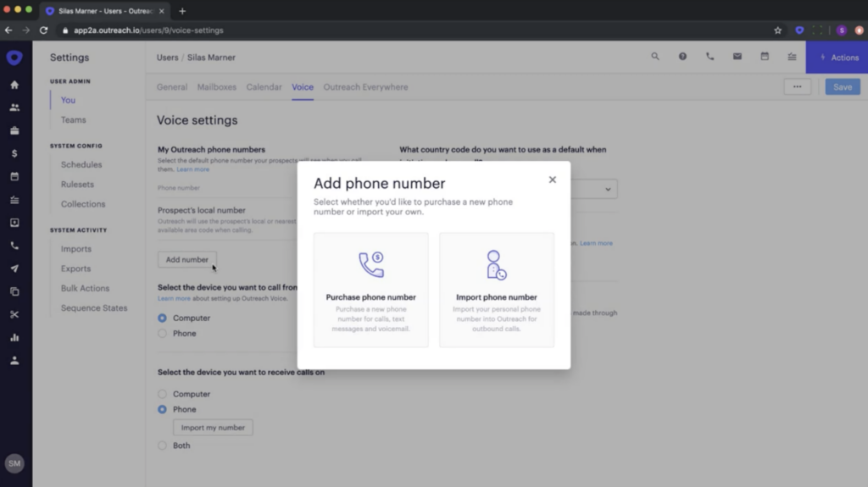Viewport: 868px width, 487px height.
Task: Click the phone dialer icon in header
Action: click(x=709, y=57)
